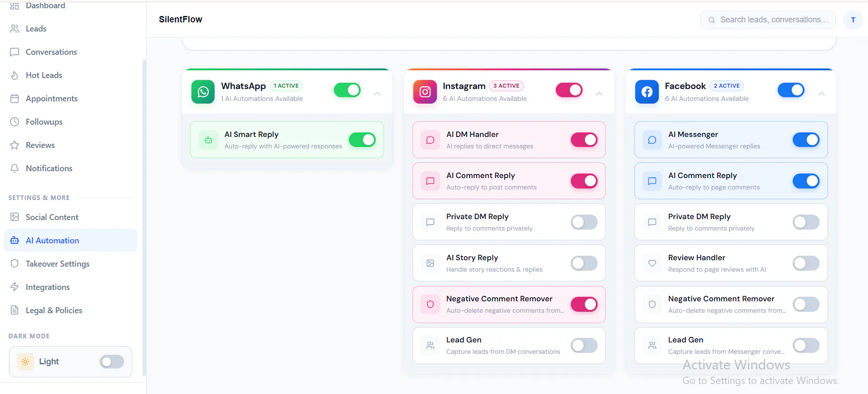Click the Facebook logo icon
Viewport: 868px width, 394px height.
click(x=647, y=92)
